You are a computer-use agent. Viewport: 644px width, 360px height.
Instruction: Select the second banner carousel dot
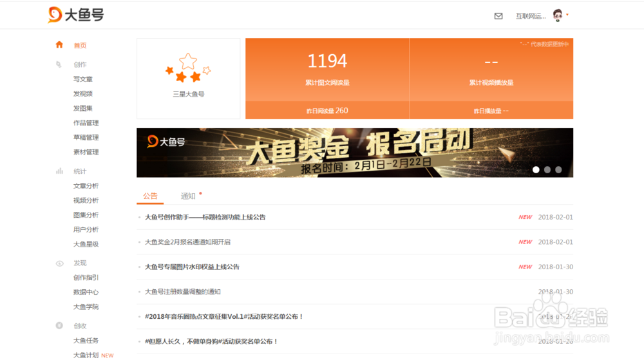547,169
